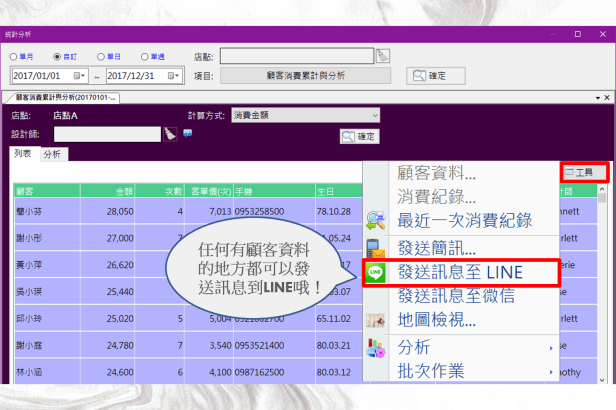Select the 單週 radio button
Image resolution: width=616 pixels, height=410 pixels.
[x=146, y=57]
